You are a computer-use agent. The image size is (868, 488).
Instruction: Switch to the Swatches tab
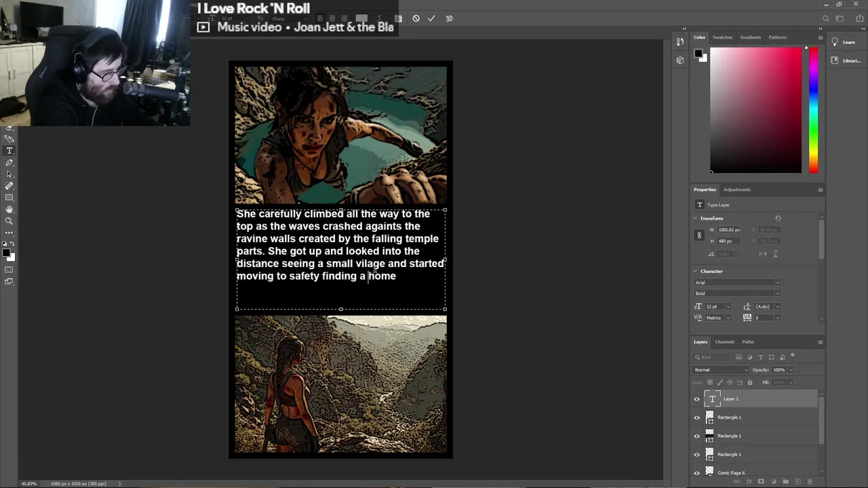tap(722, 37)
